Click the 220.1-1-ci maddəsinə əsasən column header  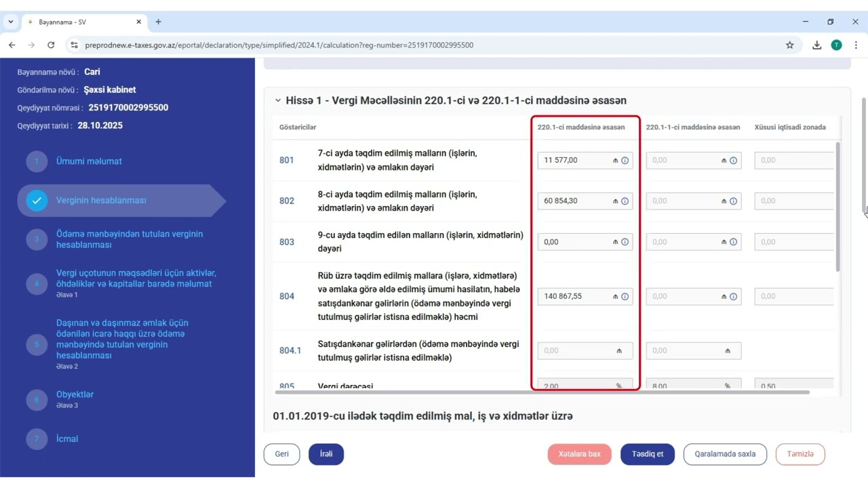point(693,127)
